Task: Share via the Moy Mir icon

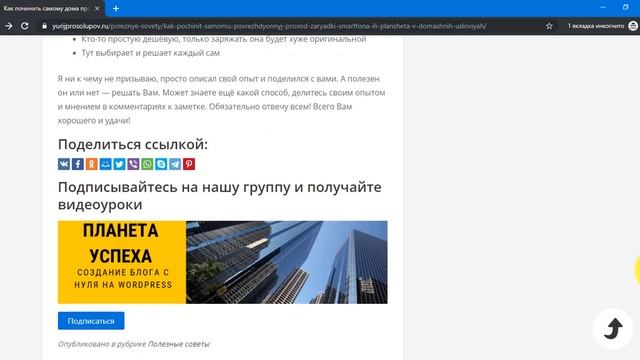Action: 105,164
